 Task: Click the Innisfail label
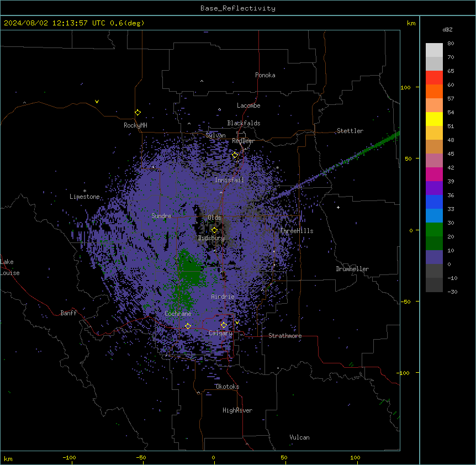[229, 180]
